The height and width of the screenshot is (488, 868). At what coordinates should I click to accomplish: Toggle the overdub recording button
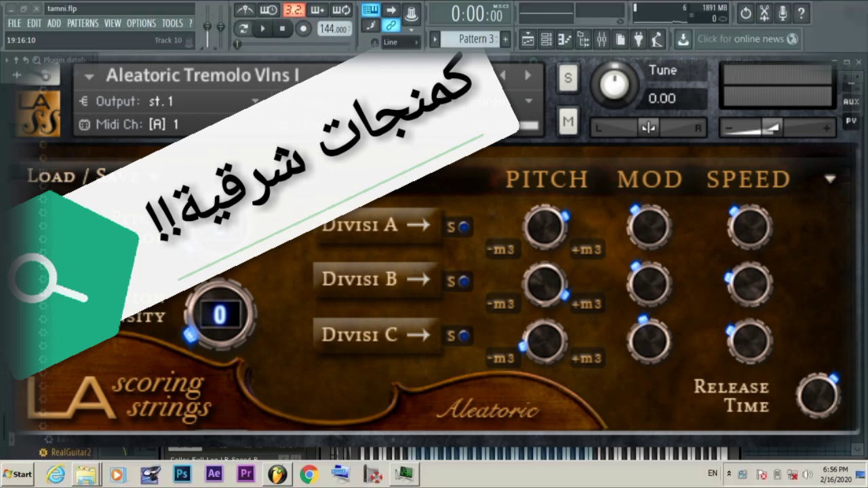click(317, 10)
